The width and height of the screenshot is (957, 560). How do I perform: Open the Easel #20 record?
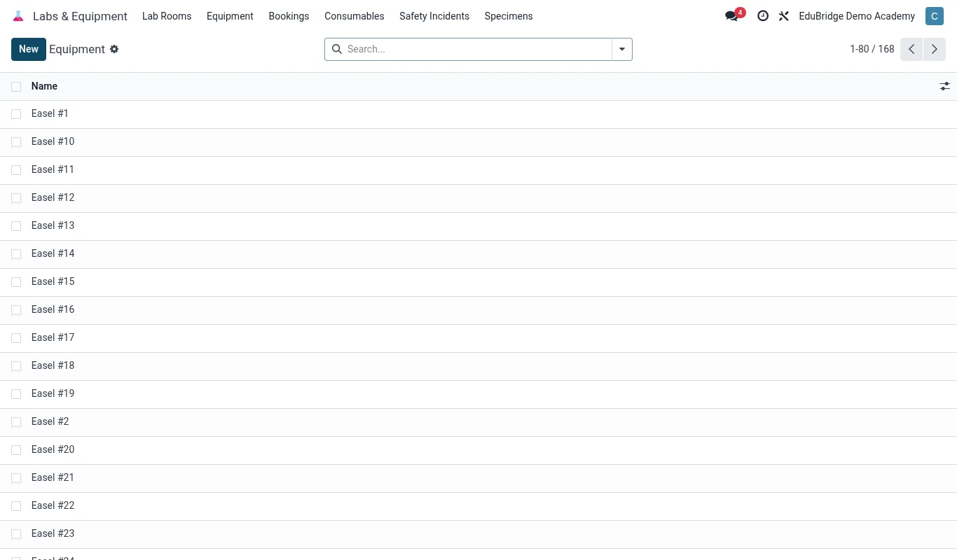(53, 449)
